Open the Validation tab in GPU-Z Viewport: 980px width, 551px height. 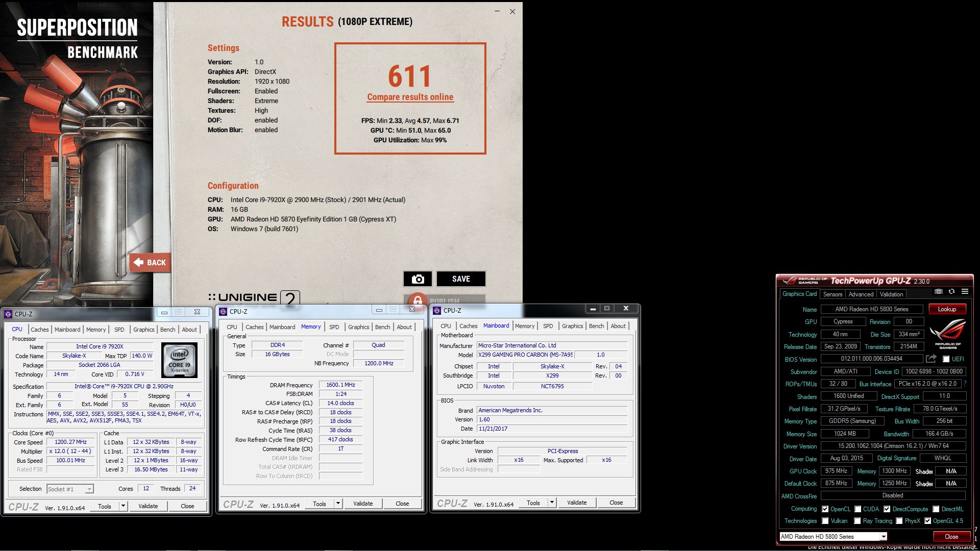click(891, 294)
